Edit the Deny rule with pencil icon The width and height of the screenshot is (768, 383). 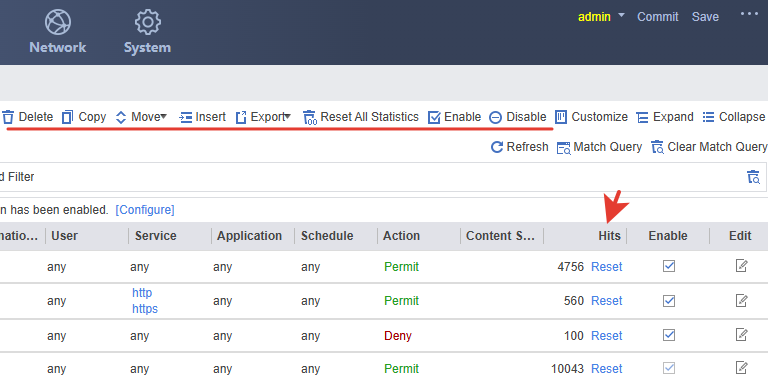click(742, 335)
